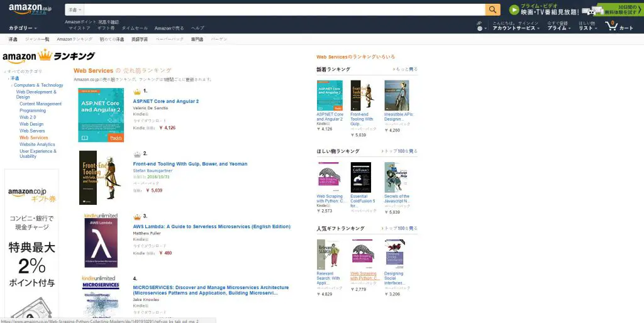Select Computers & Technology category
This screenshot has width=644, height=323.
pyautogui.click(x=38, y=85)
